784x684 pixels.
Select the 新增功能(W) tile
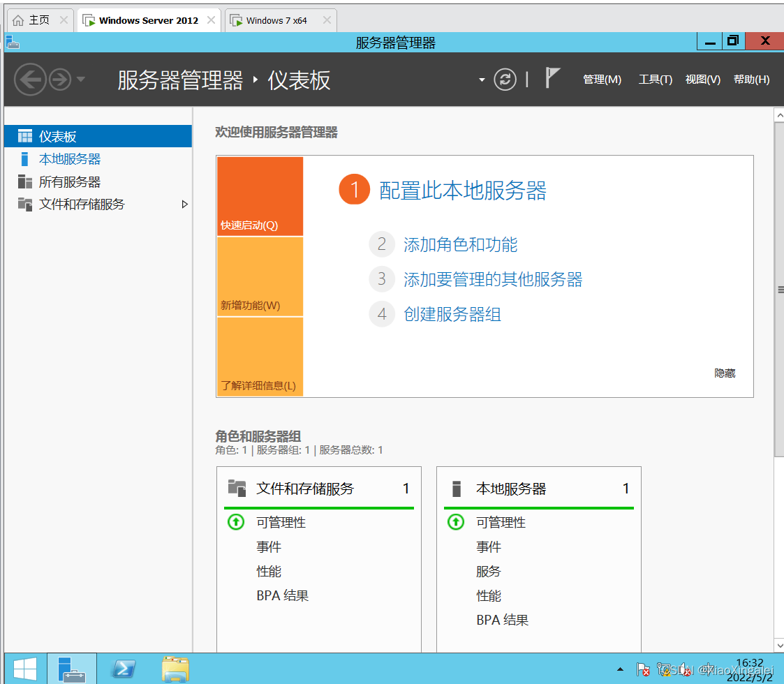tap(260, 276)
